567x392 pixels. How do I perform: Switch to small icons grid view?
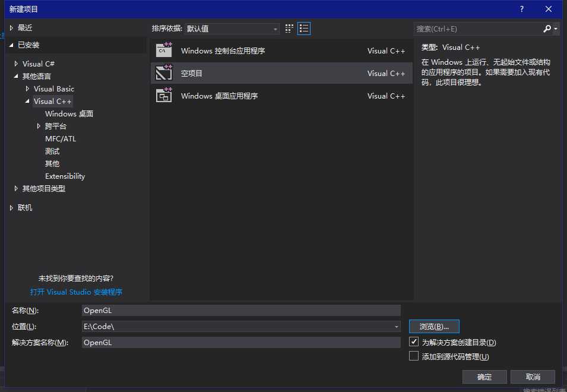[289, 29]
